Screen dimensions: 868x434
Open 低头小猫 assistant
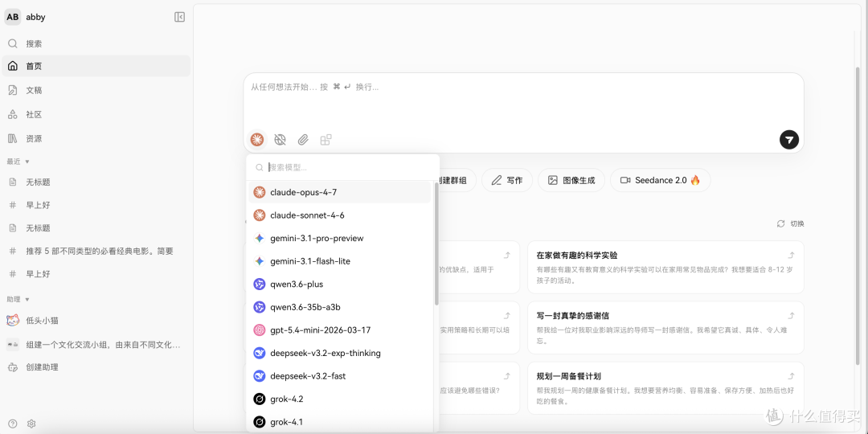point(96,321)
